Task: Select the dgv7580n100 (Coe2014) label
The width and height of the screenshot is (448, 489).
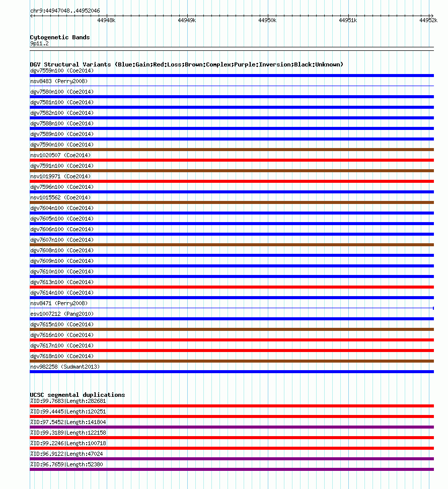Action: [62, 92]
